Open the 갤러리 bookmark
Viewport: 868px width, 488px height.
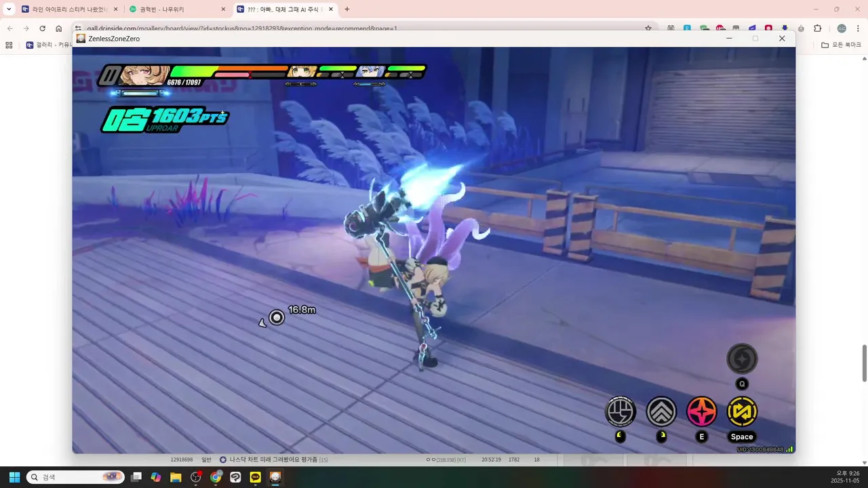[x=48, y=45]
